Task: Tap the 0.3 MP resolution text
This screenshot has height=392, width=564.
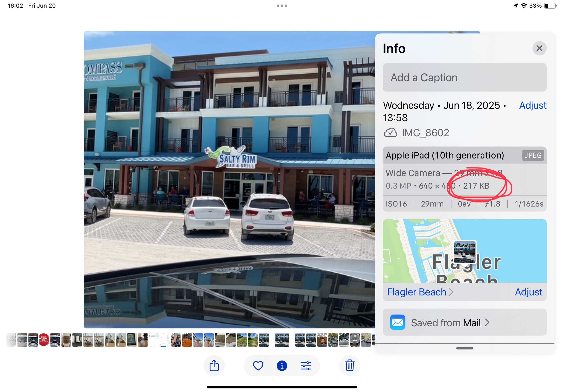Action: click(398, 186)
